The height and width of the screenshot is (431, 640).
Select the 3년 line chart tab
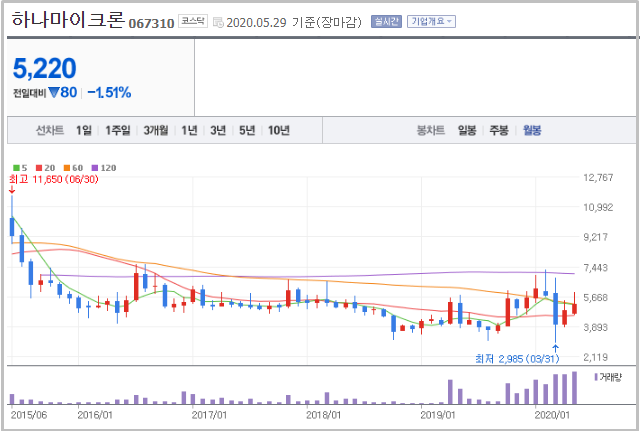click(x=218, y=130)
